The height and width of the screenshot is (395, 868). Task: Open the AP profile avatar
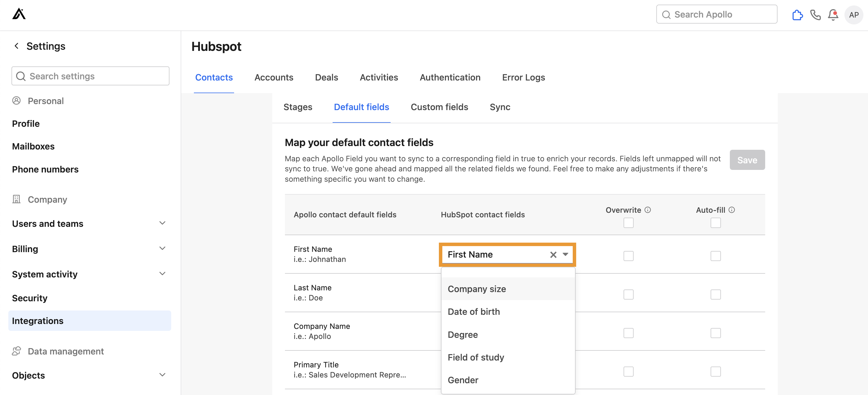pos(854,15)
